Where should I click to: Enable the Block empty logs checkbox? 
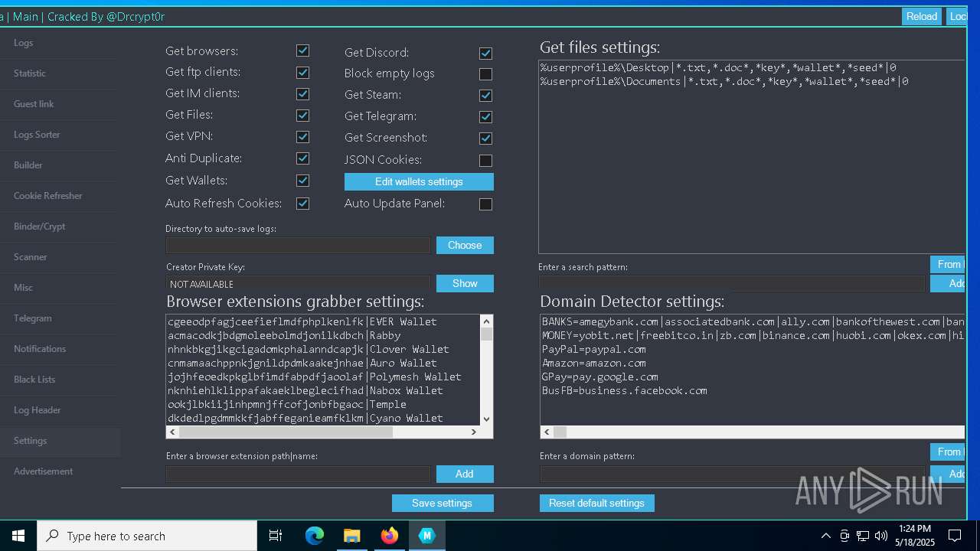click(485, 74)
